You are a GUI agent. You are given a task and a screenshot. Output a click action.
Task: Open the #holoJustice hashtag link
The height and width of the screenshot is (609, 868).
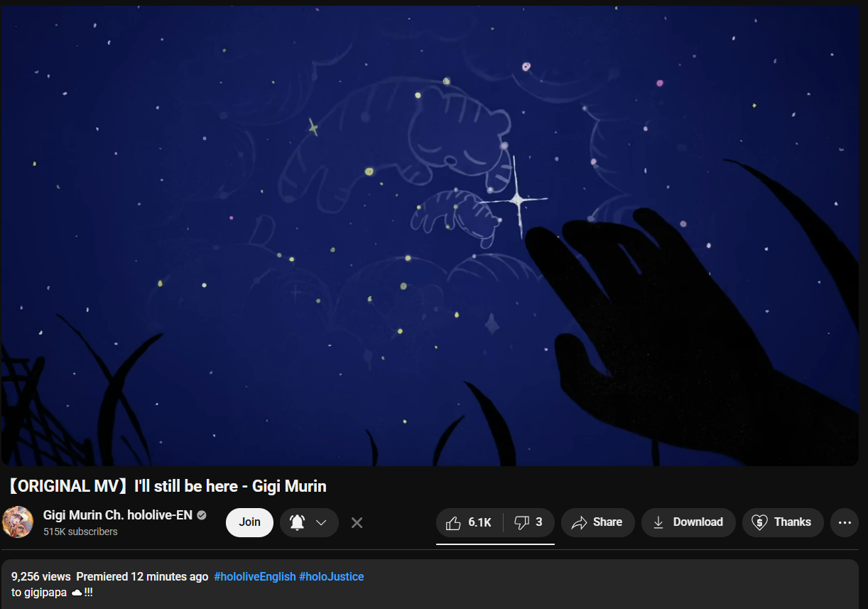pyautogui.click(x=332, y=576)
